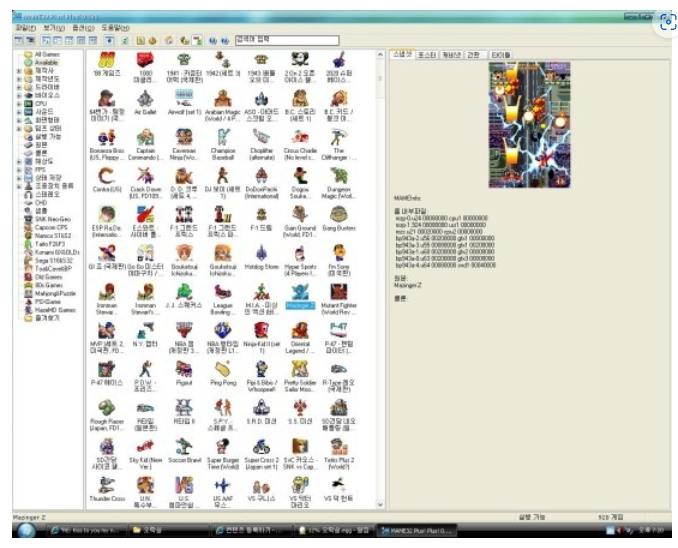Expand the CPU folder node
The image size is (678, 548).
point(19,104)
